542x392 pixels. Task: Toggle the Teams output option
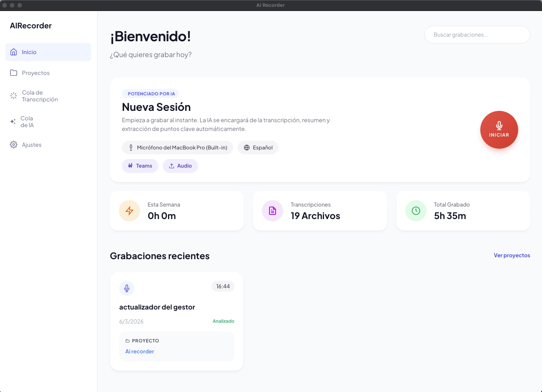point(140,166)
